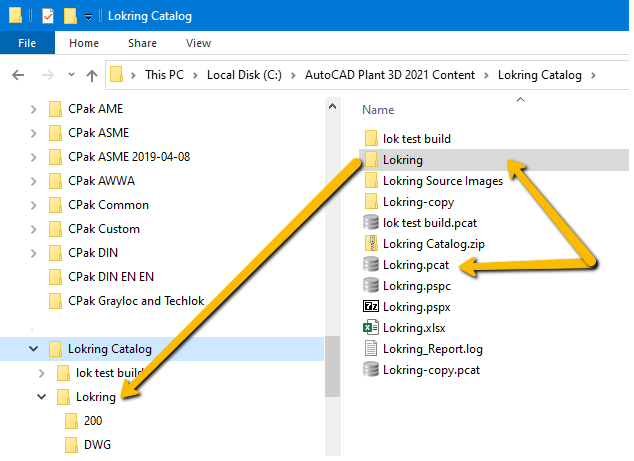Click the database icon of Lokring.pspc
The height and width of the screenshot is (461, 634).
coord(371,285)
